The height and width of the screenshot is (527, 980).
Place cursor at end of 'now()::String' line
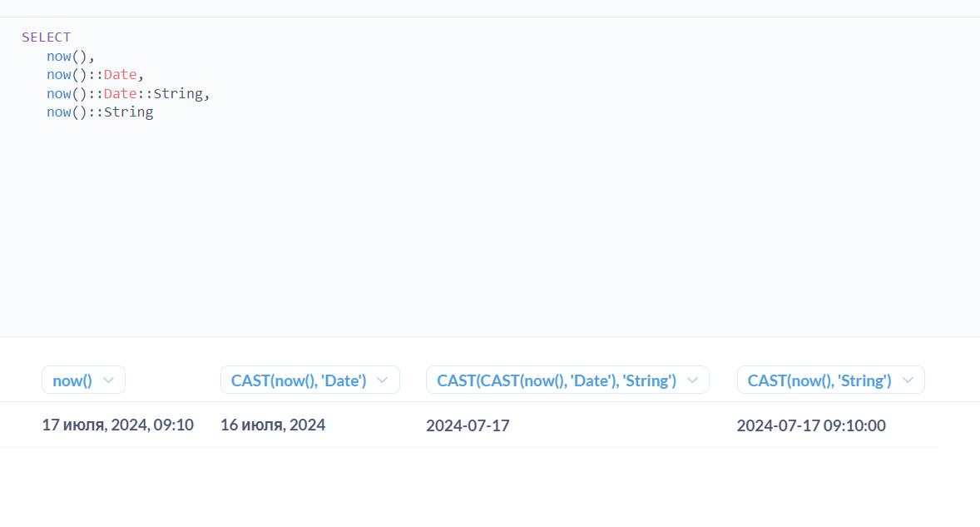click(154, 112)
